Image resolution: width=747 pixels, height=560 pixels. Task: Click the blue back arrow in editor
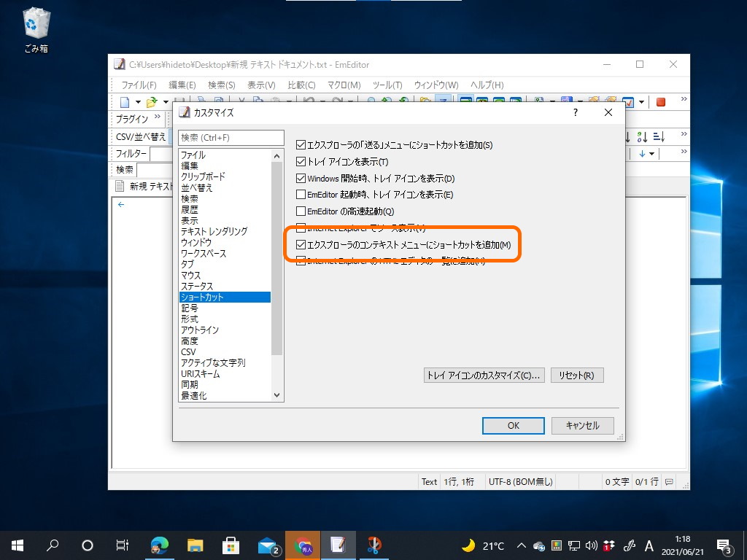click(121, 204)
